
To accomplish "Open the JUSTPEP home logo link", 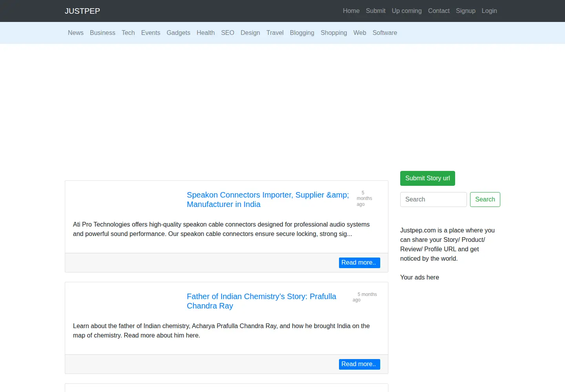I will click(82, 11).
